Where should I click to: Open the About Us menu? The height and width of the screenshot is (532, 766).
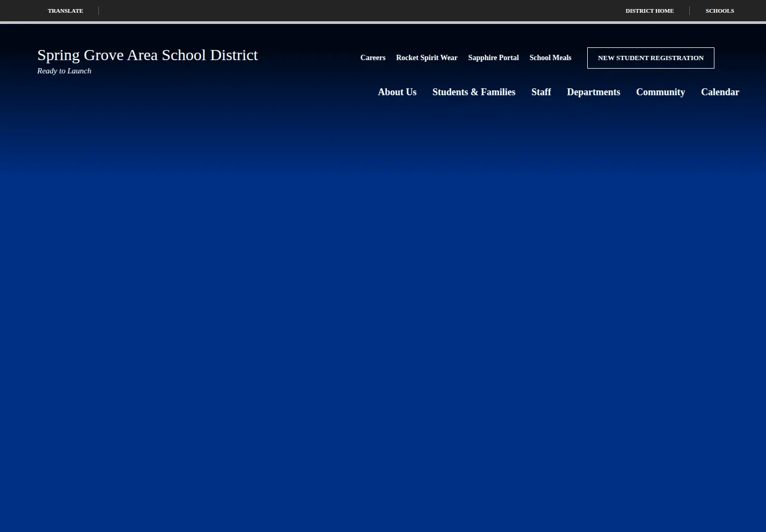click(397, 92)
